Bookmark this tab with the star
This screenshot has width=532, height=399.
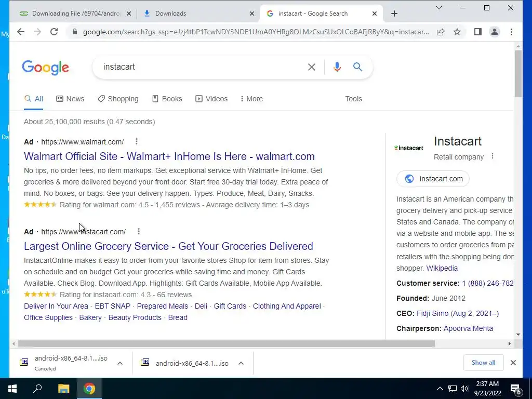click(457, 32)
